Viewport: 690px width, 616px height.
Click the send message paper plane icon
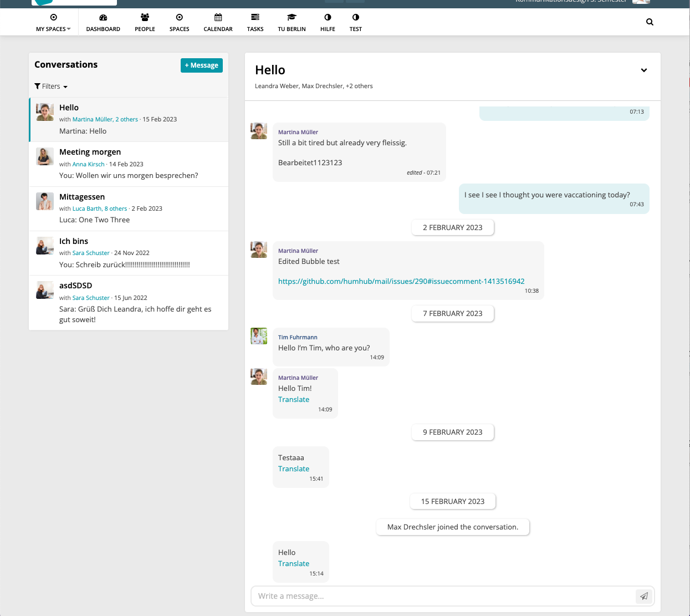click(x=644, y=596)
